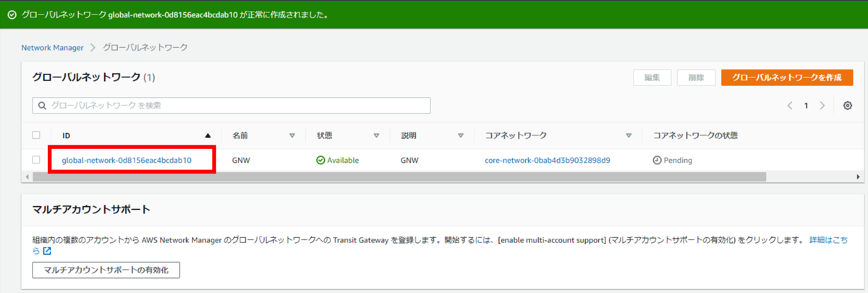The width and height of the screenshot is (868, 293).
Task: Click the コアネットワークの状態 column header
Action: point(695,135)
